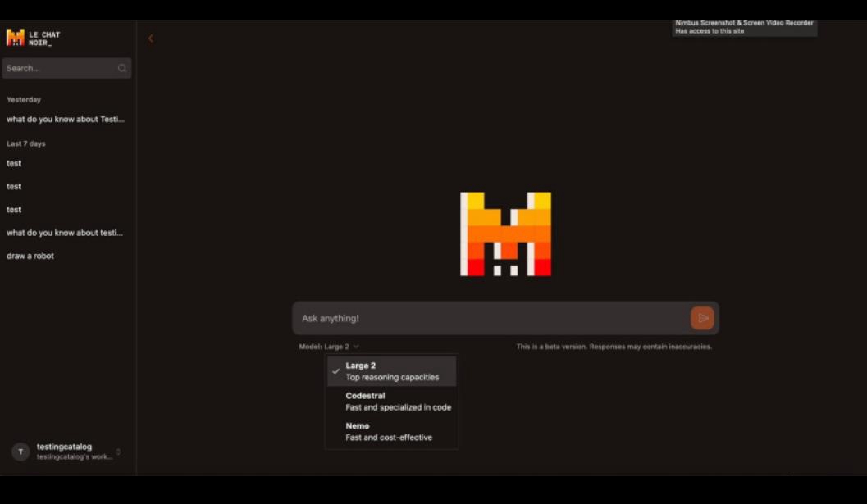Focus the Search chats field
Screen dimensions: 867x504
click(66, 69)
